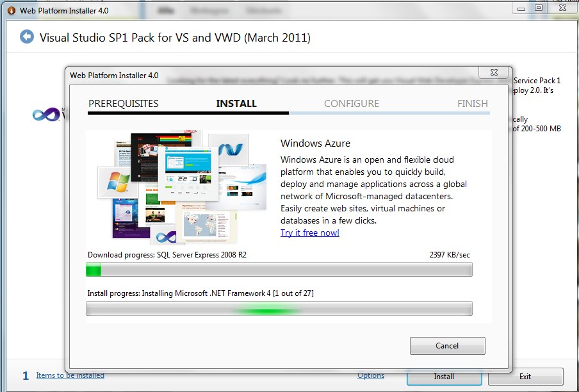Open the Items to be installed link
579x392 pixels.
[70, 375]
